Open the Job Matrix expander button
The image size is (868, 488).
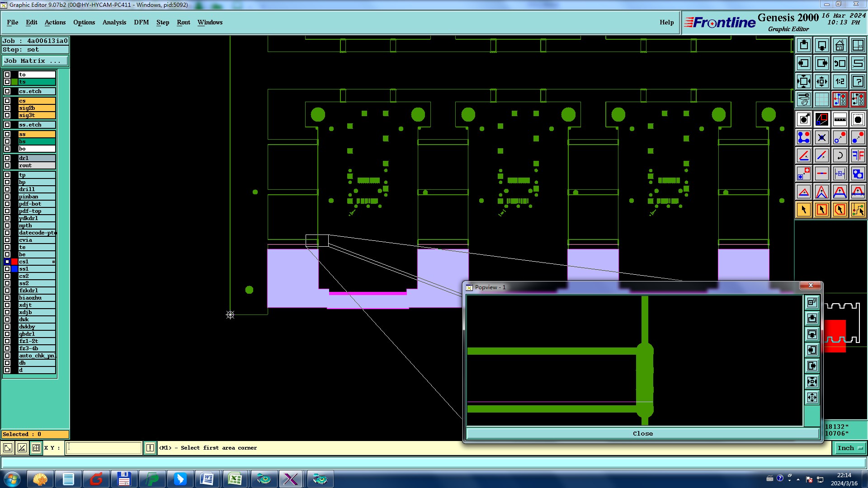[35, 61]
